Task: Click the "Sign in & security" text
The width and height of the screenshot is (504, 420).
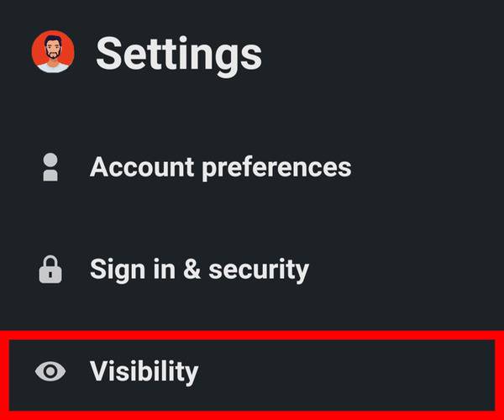Action: [199, 270]
